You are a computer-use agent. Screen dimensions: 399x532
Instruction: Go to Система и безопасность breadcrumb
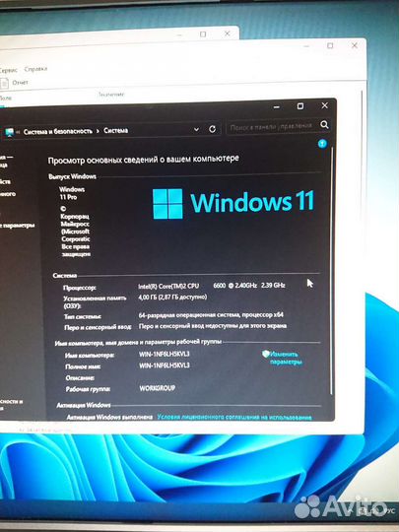tap(58, 131)
